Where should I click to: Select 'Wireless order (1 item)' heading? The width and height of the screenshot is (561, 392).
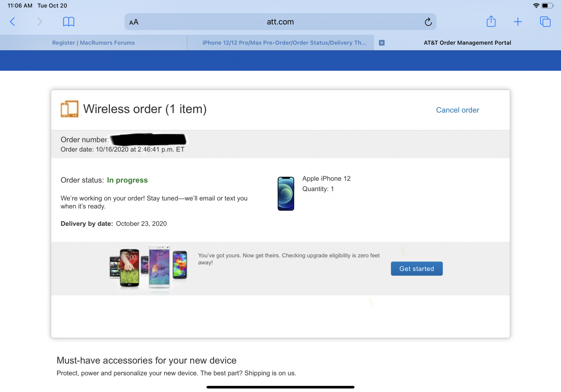point(145,109)
